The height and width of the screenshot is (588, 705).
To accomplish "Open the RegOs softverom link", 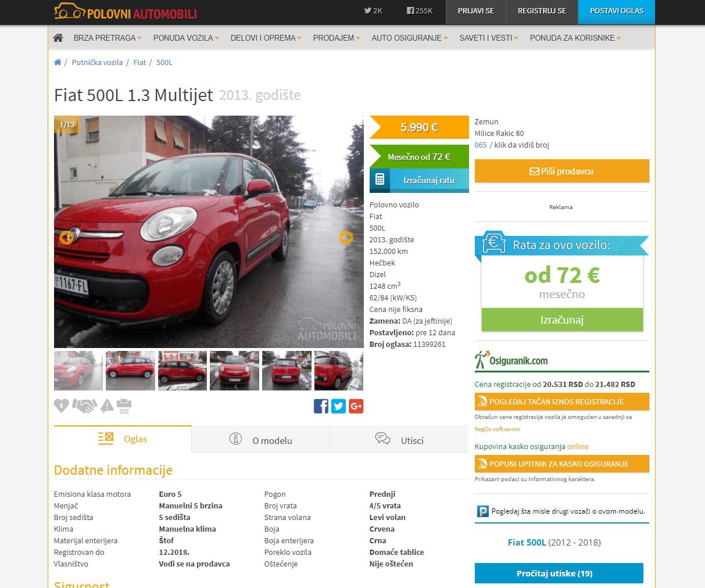I will tap(498, 429).
